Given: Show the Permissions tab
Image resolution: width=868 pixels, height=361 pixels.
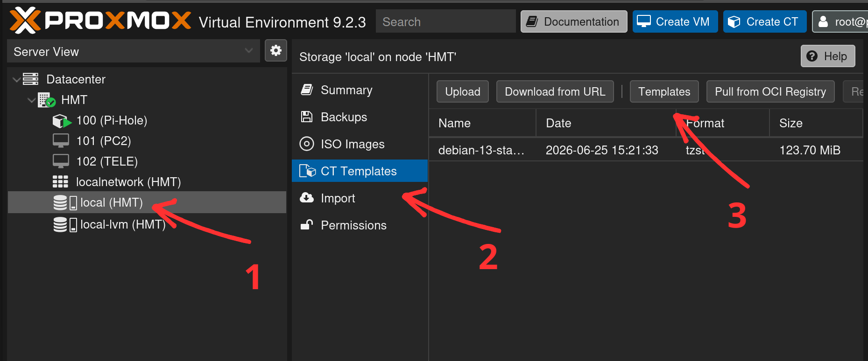Looking at the screenshot, I should tap(360, 225).
